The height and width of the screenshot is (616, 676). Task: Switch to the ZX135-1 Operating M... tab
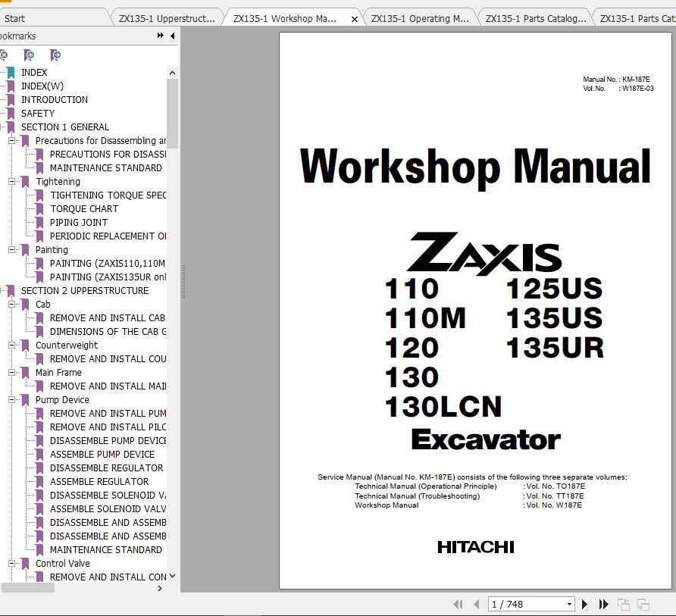421,17
